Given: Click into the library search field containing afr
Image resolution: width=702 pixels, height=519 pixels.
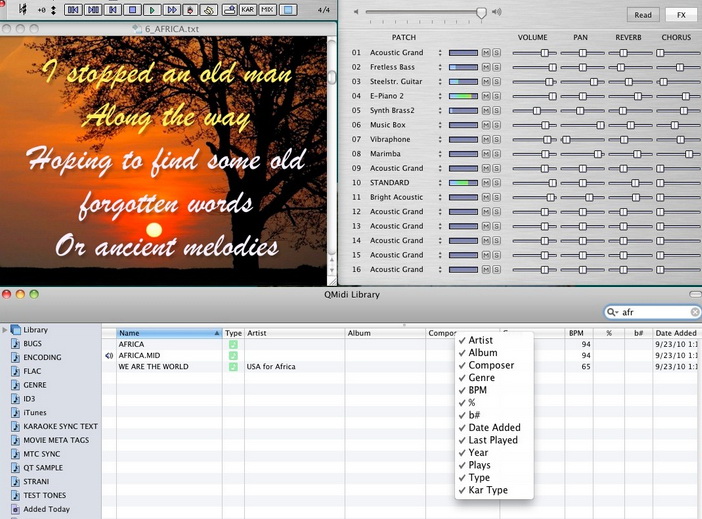Looking at the screenshot, I should tap(652, 312).
